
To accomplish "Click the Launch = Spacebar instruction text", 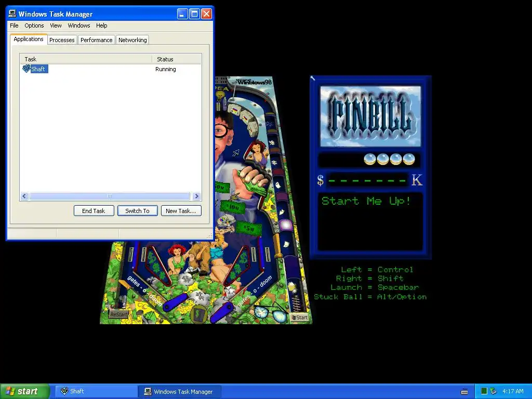I will pos(375,287).
